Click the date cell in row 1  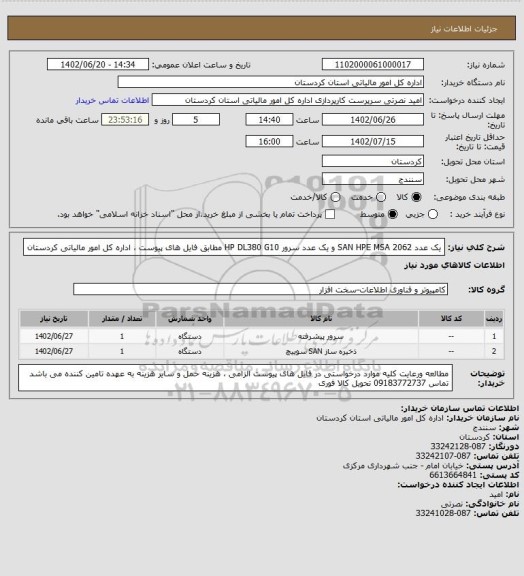tap(54, 336)
